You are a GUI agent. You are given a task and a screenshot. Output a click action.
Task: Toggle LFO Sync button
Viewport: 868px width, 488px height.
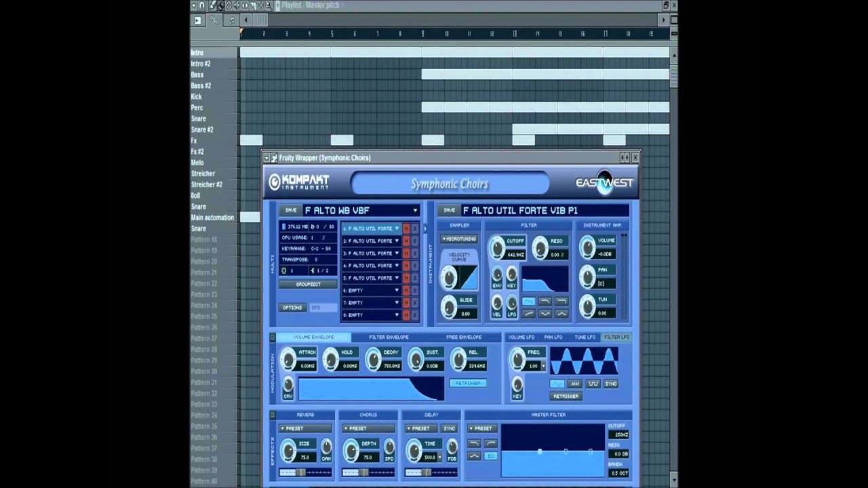(x=611, y=384)
